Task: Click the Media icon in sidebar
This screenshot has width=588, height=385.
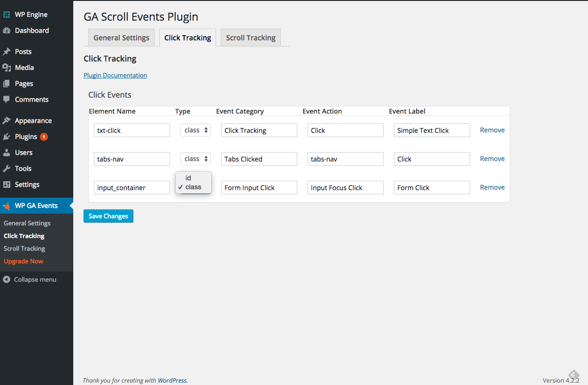Action: coord(7,68)
